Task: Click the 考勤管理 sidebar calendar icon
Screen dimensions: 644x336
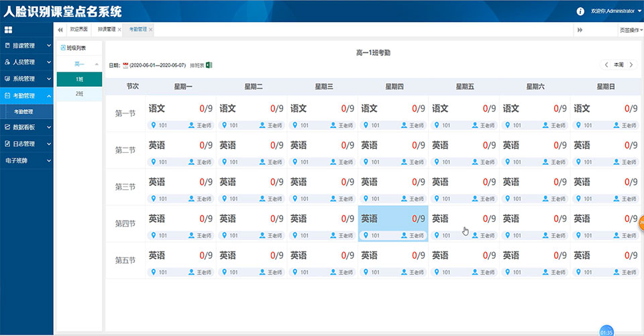Action: pyautogui.click(x=7, y=96)
